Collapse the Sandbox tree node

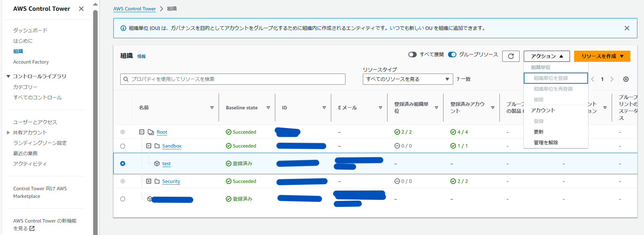[149, 146]
